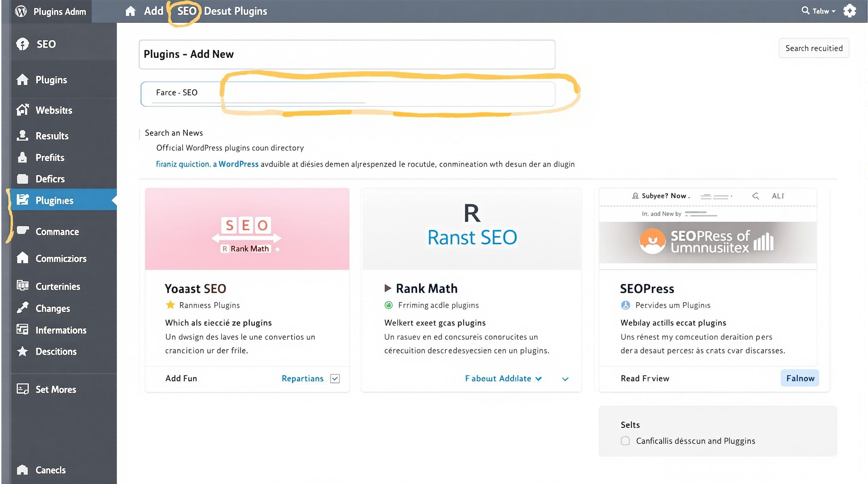Screen dimensions: 868x484
Task: Follow the Firaniz quiction, a WordPress link
Action: pyautogui.click(x=207, y=164)
